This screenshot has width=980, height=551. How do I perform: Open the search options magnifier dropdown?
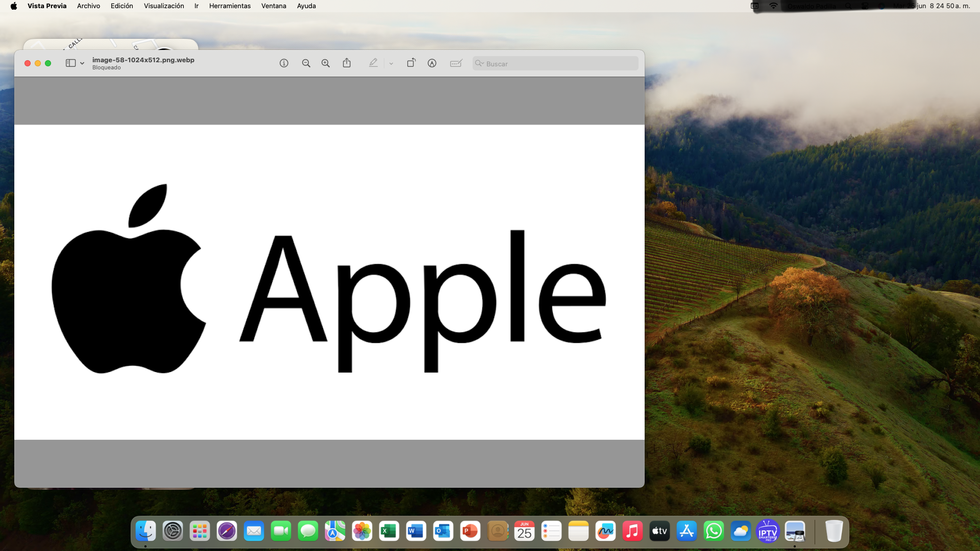pyautogui.click(x=479, y=63)
